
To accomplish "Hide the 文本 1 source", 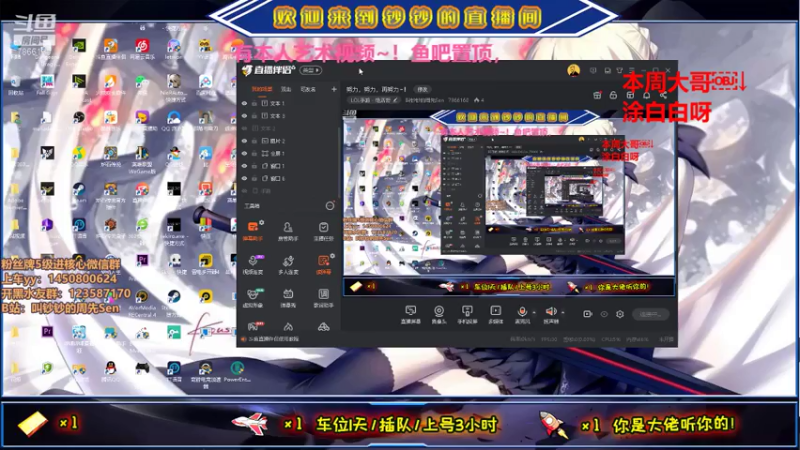I will (244, 103).
